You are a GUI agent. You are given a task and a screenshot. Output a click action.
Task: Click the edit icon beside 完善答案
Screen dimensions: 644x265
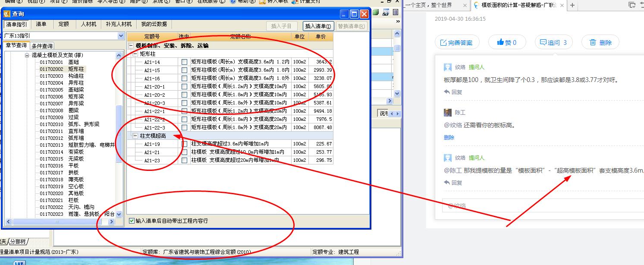click(443, 42)
